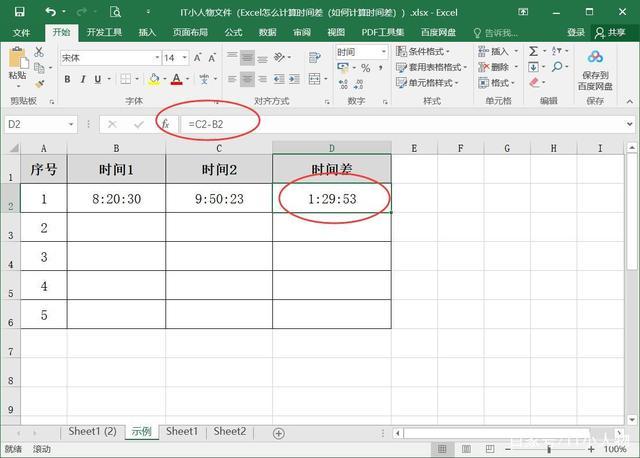The width and height of the screenshot is (640, 458).
Task: Toggle Italic formatting
Action: (x=83, y=79)
